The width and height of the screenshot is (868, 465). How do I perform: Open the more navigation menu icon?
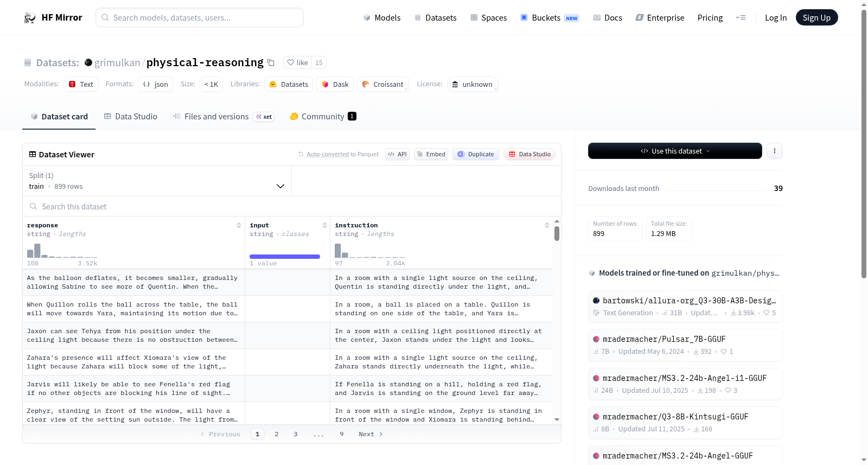[741, 18]
